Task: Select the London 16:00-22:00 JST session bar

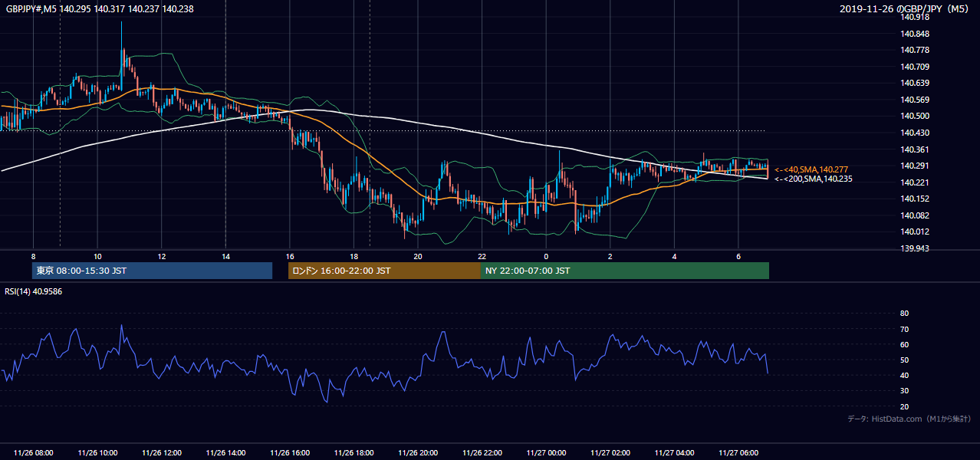Action: pos(384,271)
